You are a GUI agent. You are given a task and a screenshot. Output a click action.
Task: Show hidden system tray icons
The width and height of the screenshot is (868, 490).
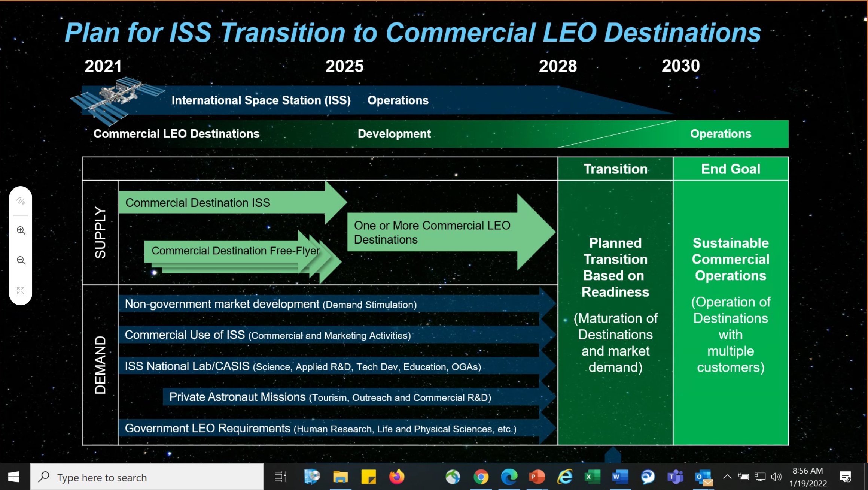tap(727, 477)
